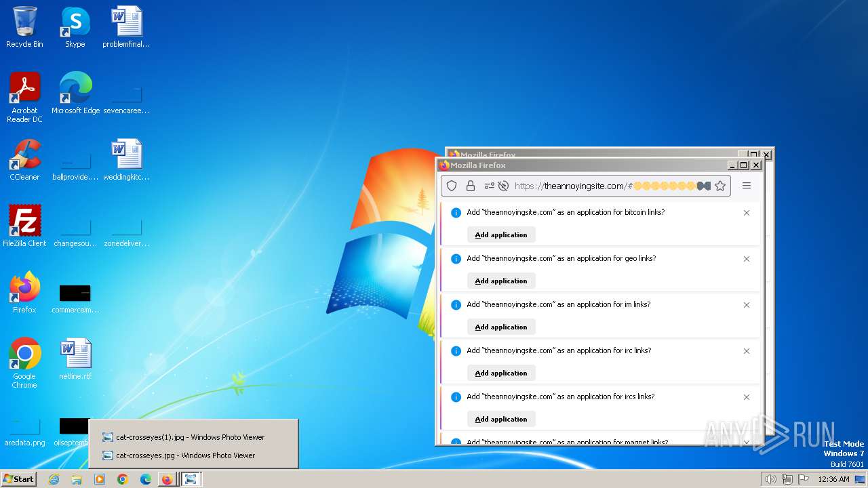Bookmark this page with the star icon
The height and width of the screenshot is (488, 868).
(x=720, y=186)
